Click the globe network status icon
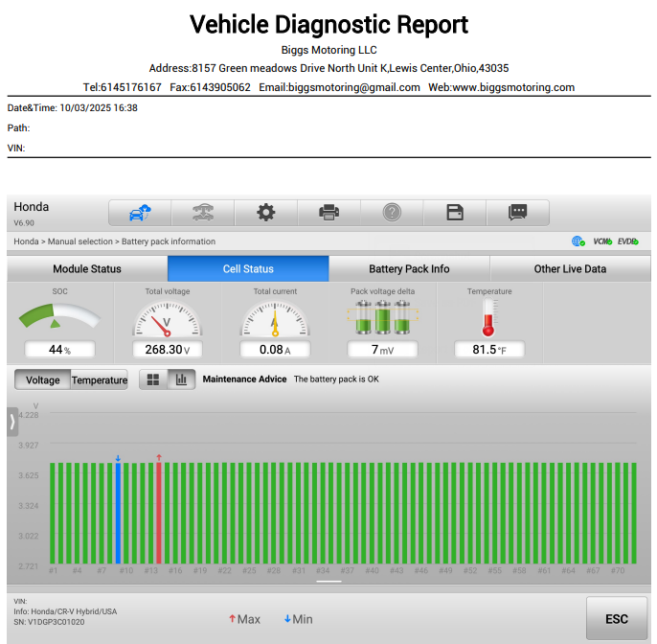The height and width of the screenshot is (644, 657). 578,241
